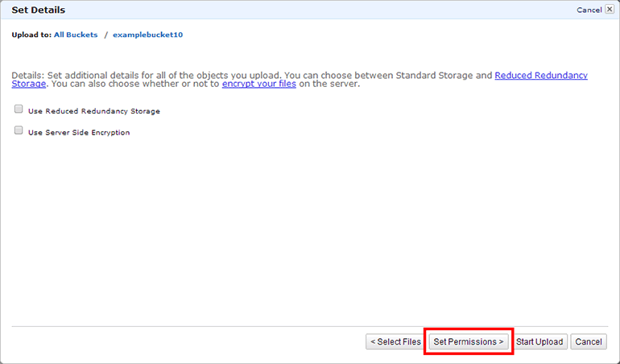Enable the Use Reduced Redundancy Storage checkbox
620x364 pixels.
[x=19, y=110]
